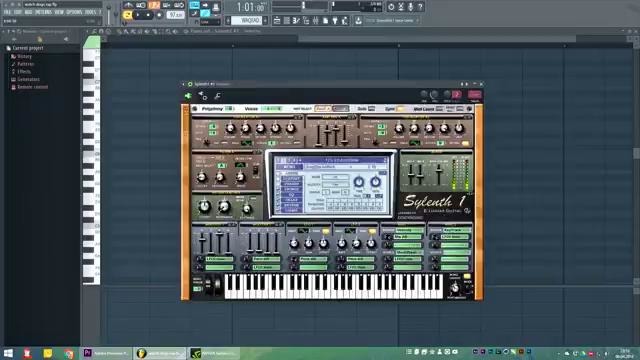The width and height of the screenshot is (640, 360).
Task: Open the snap Line dropdown
Action: [210, 22]
